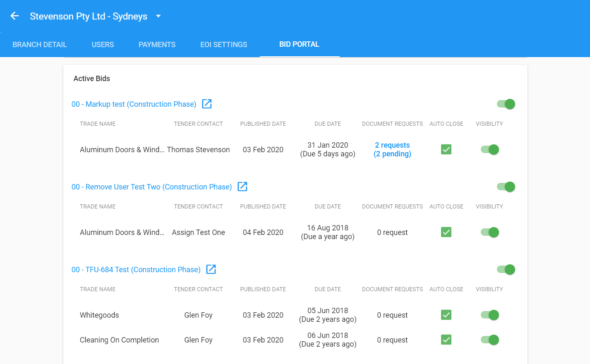
Task: Open Remove User Test Two external link icon
Action: pyautogui.click(x=242, y=187)
